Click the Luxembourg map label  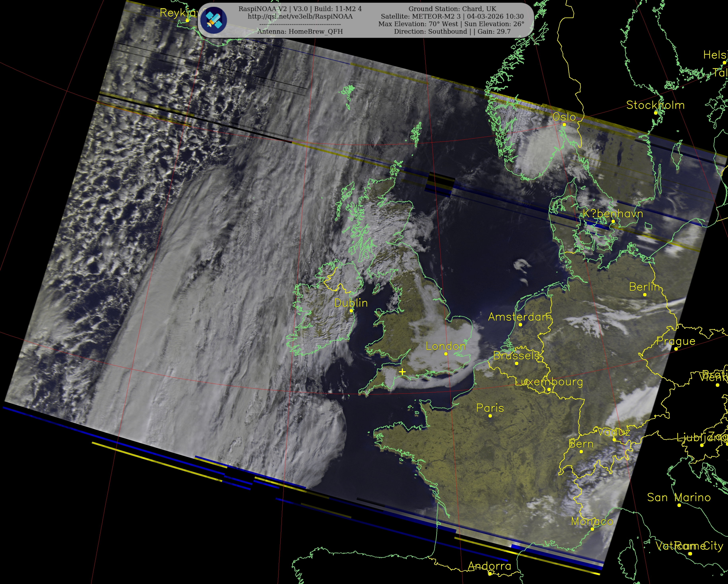(549, 382)
